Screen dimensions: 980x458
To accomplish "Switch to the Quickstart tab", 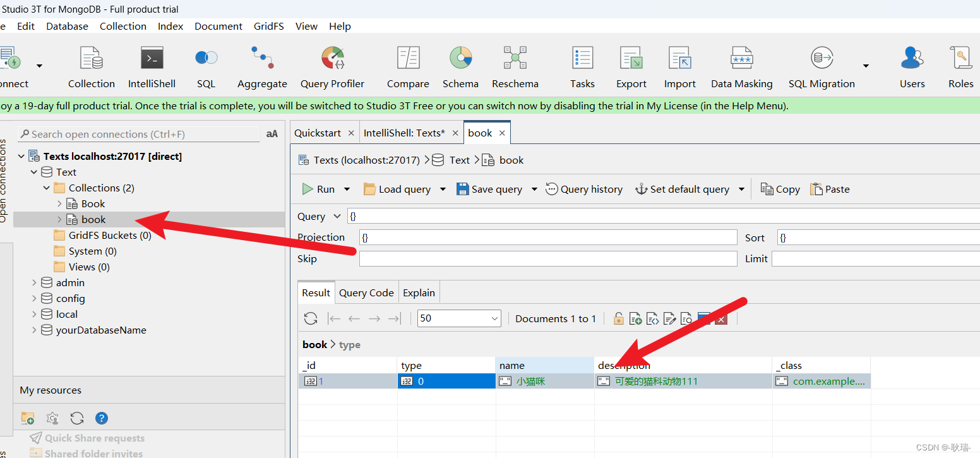I will [x=318, y=133].
